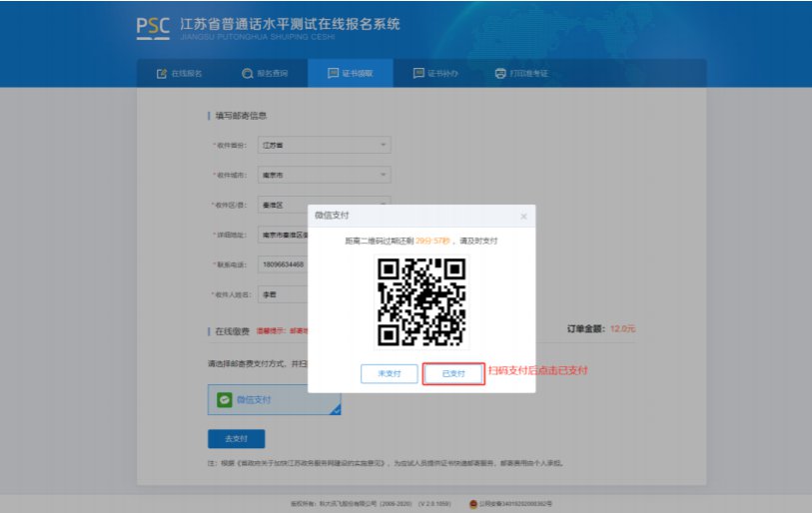812x513 pixels.
Task: Close the 微信支付 dialog with the X
Action: pyautogui.click(x=523, y=217)
